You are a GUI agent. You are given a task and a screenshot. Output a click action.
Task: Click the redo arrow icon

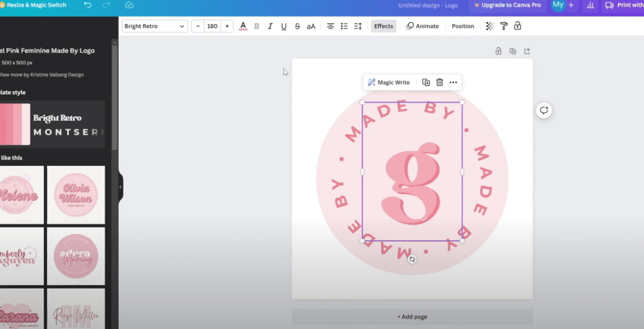click(106, 5)
